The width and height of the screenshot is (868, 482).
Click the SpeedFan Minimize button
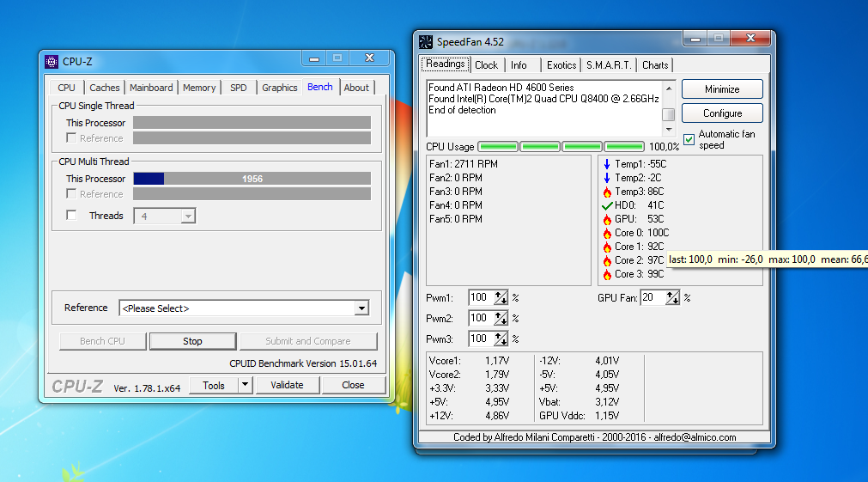722,89
